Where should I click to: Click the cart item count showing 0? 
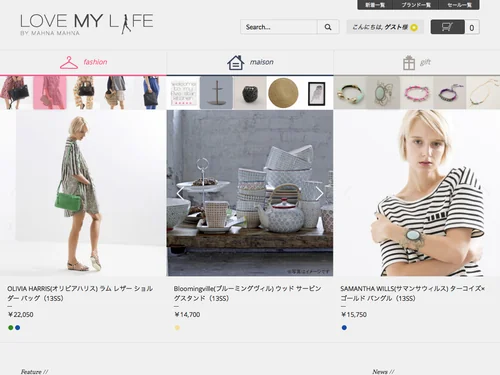pyautogui.click(x=472, y=28)
